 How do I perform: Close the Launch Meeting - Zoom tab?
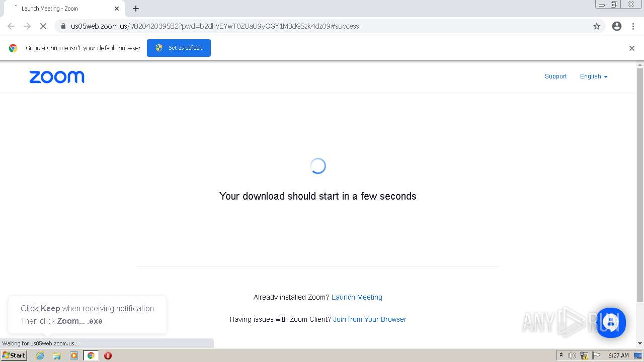[x=117, y=9]
